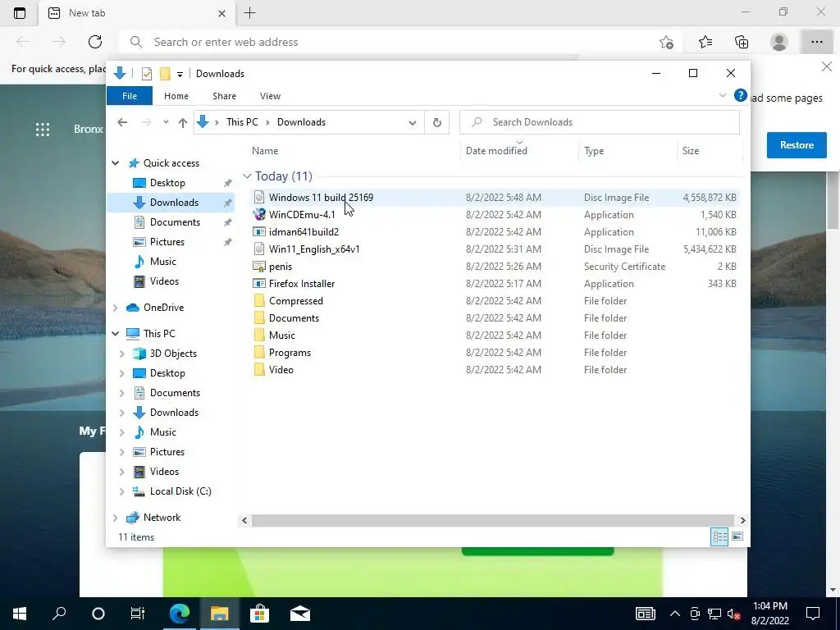Collapse the Today (11) group
The width and height of the screenshot is (840, 630).
(247, 176)
